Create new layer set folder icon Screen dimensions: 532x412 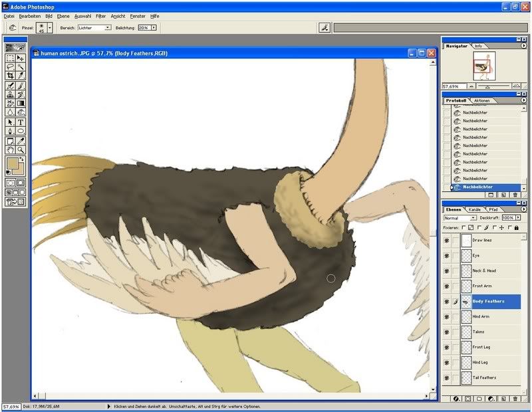pyautogui.click(x=479, y=399)
